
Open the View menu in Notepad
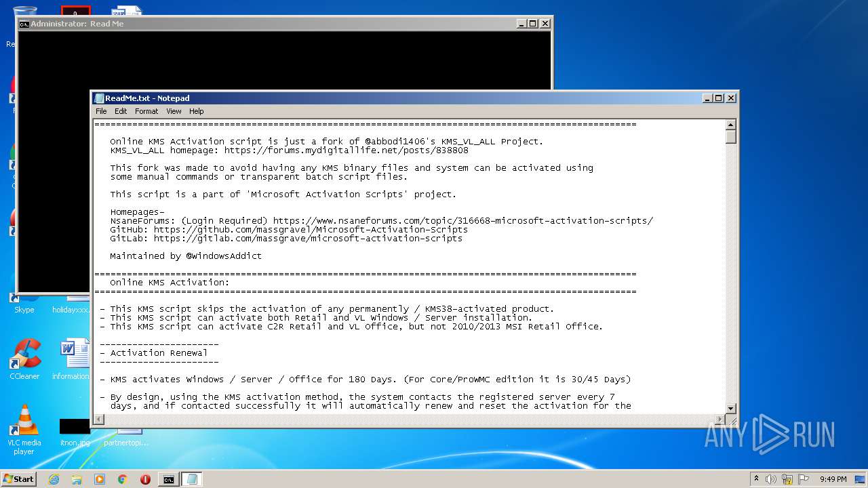(174, 111)
